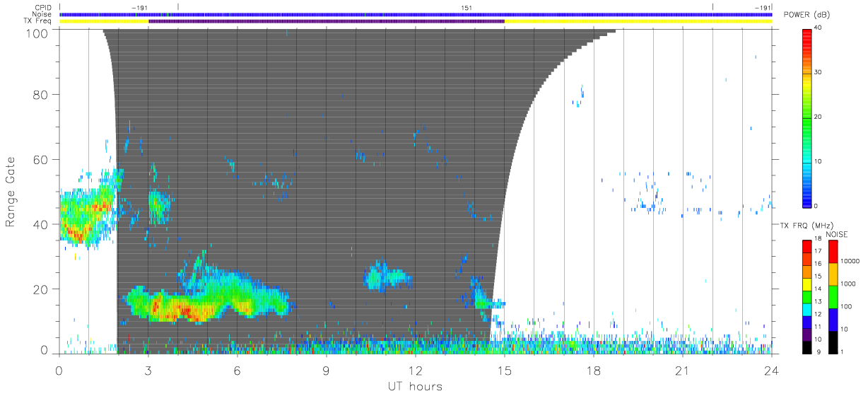Click the x-axis tick label "24"
Image resolution: width=868 pixels, height=401 pixels.
[772, 370]
